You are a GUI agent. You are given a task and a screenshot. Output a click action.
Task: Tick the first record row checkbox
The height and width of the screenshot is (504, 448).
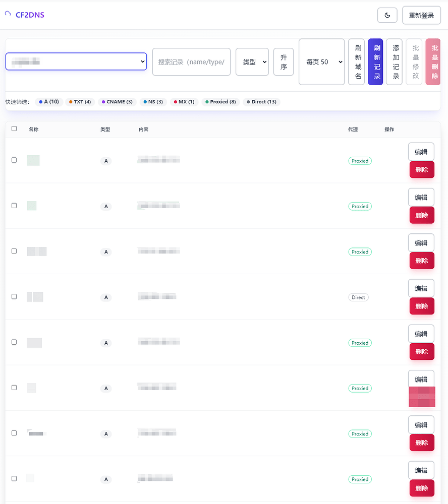click(14, 160)
